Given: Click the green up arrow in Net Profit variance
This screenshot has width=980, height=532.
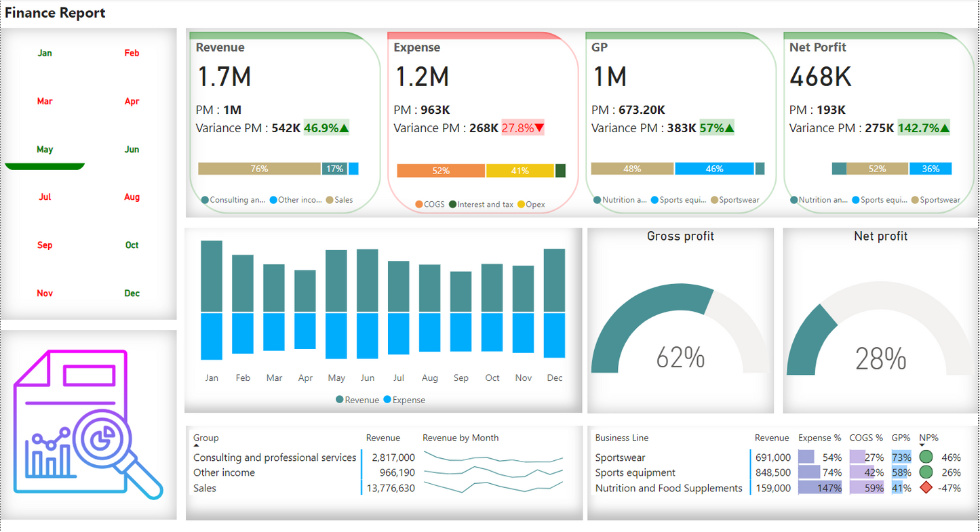Looking at the screenshot, I should pos(945,128).
